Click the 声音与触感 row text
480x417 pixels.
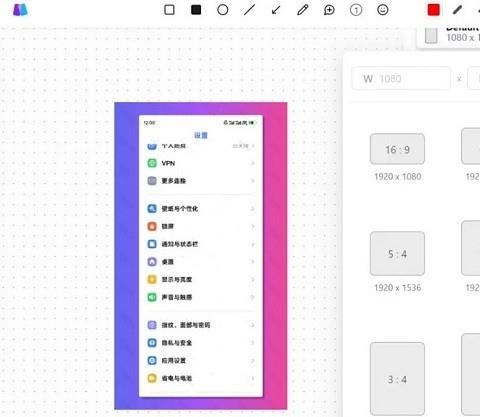coord(177,297)
